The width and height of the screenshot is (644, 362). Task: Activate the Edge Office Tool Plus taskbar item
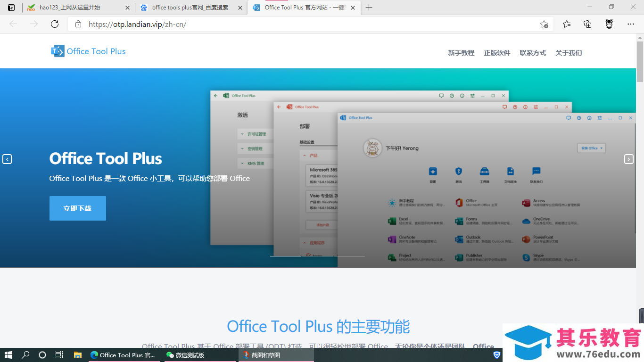(124, 355)
